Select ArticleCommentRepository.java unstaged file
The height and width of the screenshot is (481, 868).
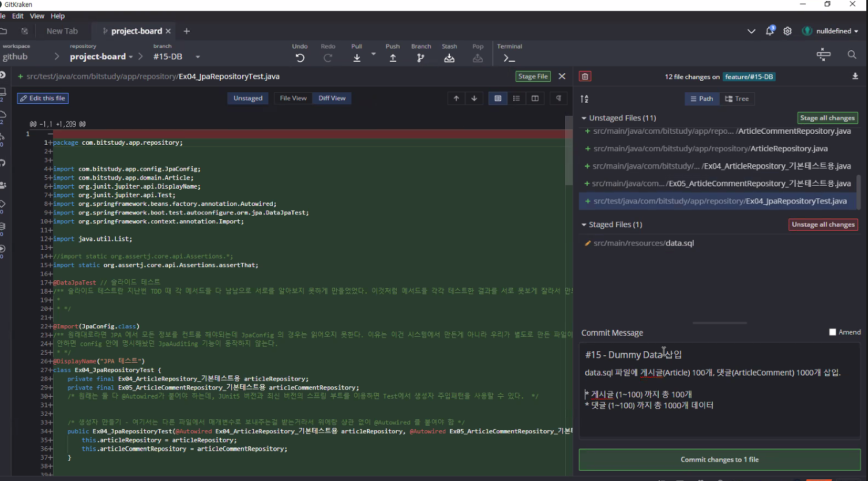tap(717, 133)
